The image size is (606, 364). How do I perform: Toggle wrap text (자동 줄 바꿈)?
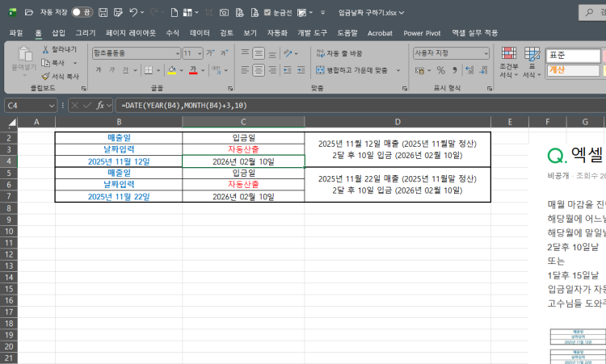(339, 53)
